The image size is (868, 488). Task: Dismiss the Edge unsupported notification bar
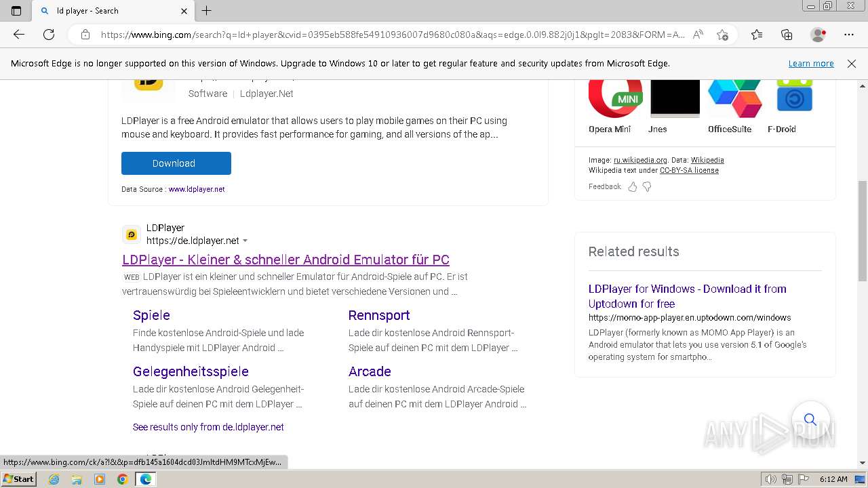click(x=852, y=63)
